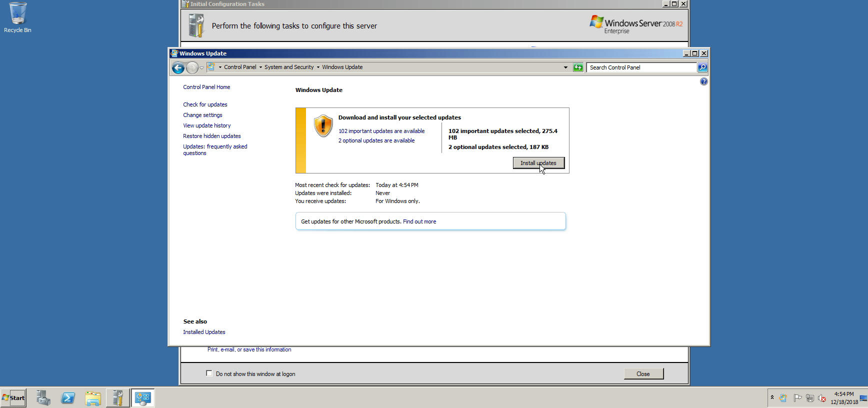This screenshot has height=408, width=868.
Task: Click the Install updates button
Action: [538, 163]
